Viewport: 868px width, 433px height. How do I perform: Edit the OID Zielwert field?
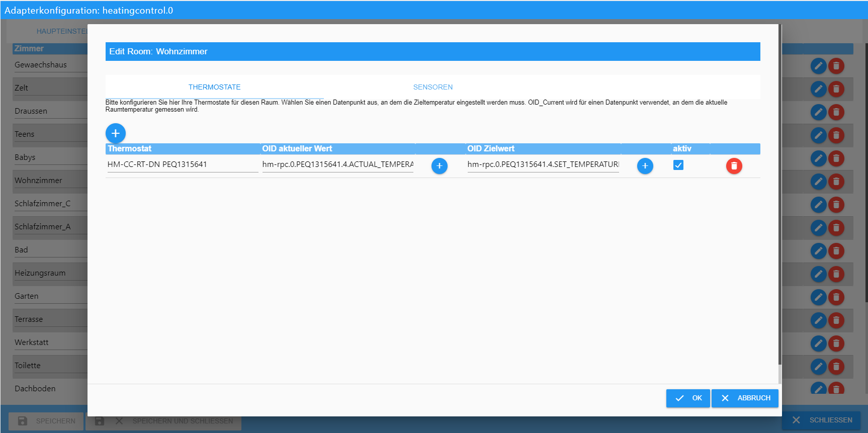point(543,164)
